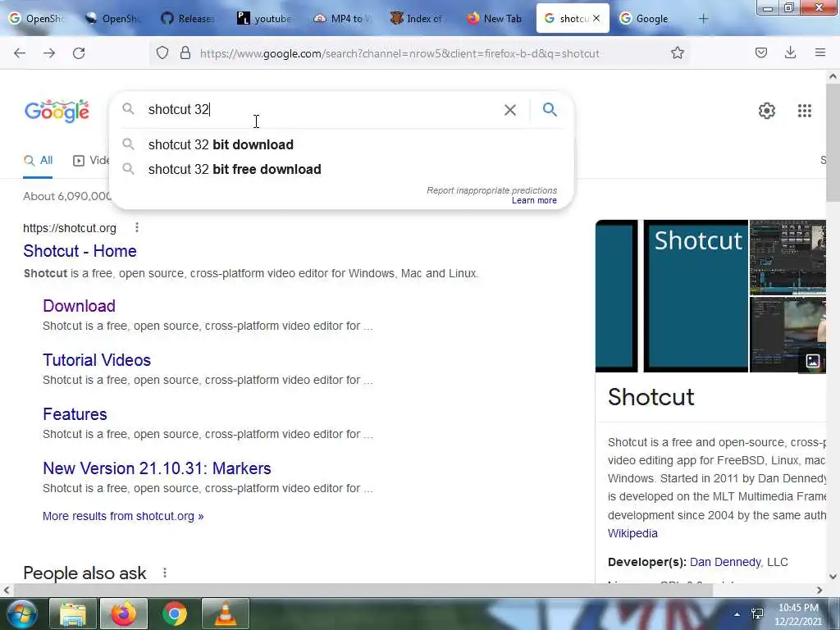
Task: Reload the current page
Action: [x=79, y=53]
